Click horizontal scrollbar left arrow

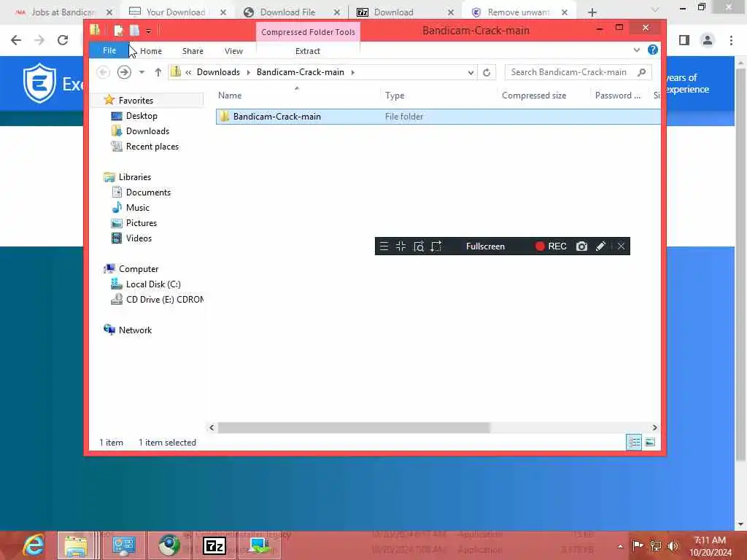(x=212, y=427)
